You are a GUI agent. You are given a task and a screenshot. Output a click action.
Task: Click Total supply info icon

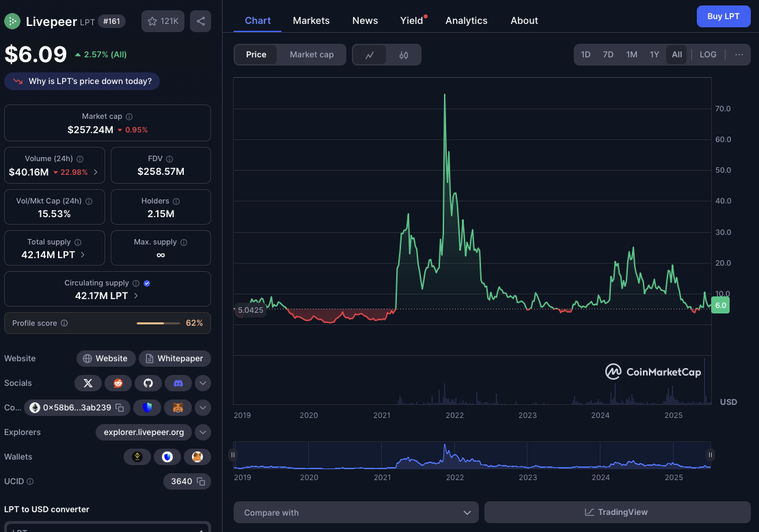[78, 242]
